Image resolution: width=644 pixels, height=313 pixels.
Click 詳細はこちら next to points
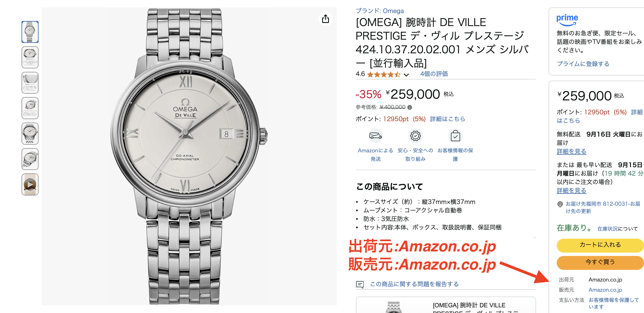448,119
